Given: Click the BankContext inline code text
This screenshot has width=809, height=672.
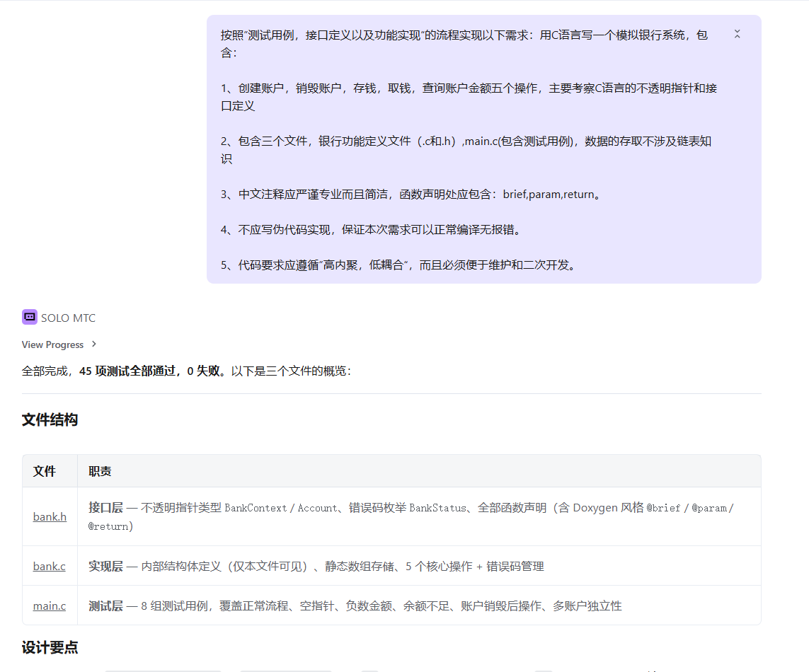Looking at the screenshot, I should pyautogui.click(x=256, y=508).
